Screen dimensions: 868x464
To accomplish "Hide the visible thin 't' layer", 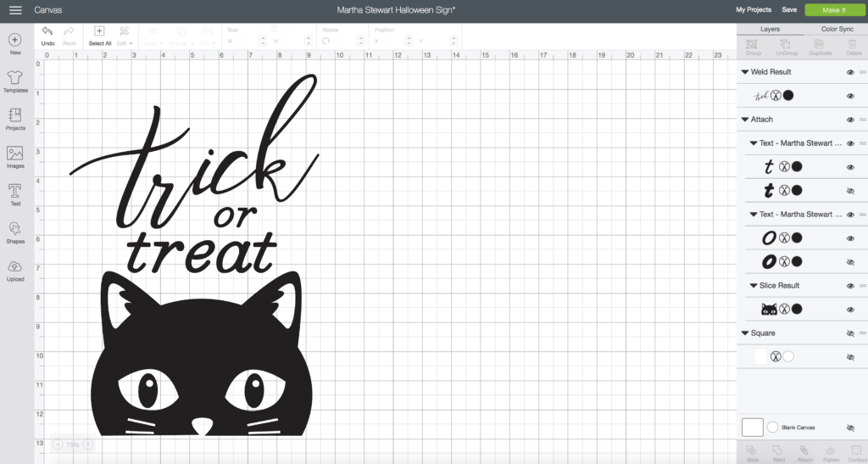I will [849, 167].
